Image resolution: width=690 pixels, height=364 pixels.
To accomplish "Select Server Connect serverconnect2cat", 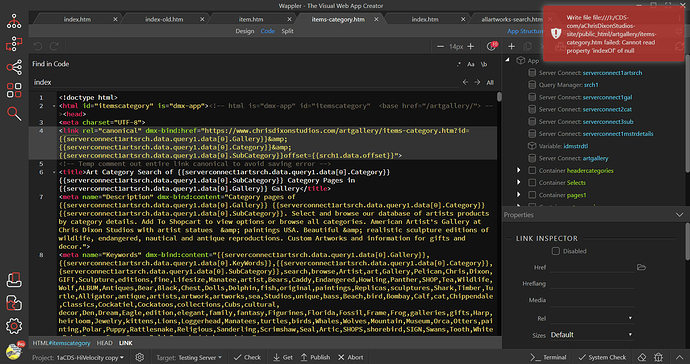I will point(585,109).
